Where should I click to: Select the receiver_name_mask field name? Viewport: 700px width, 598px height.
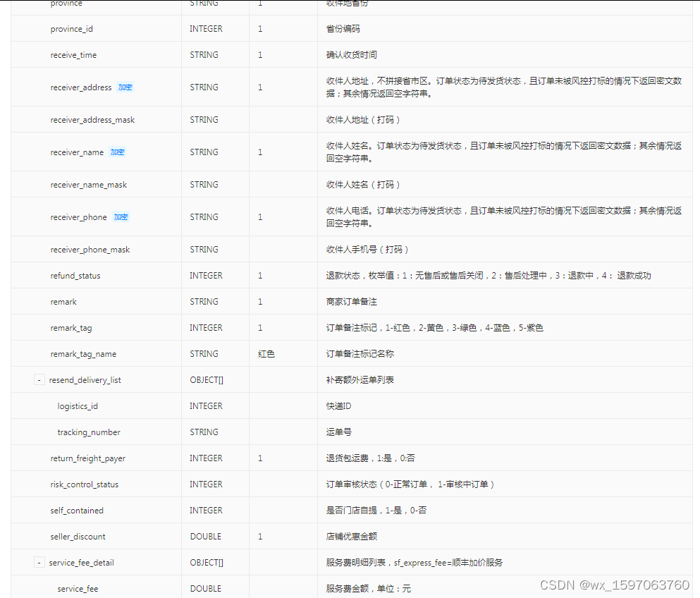point(88,185)
